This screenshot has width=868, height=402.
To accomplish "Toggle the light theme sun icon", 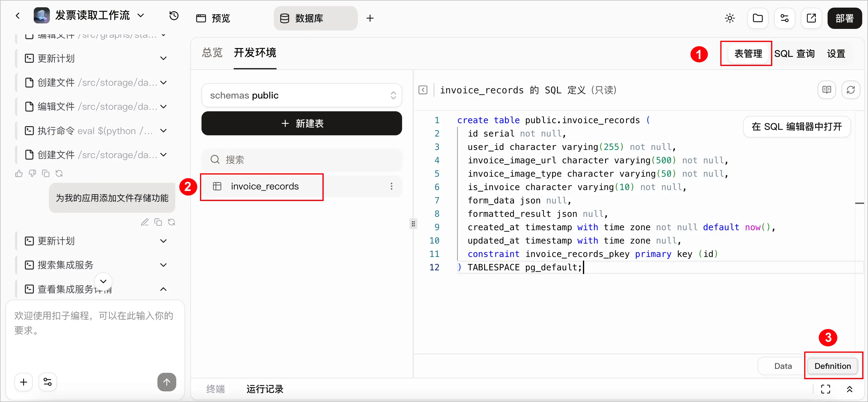I will coord(730,18).
